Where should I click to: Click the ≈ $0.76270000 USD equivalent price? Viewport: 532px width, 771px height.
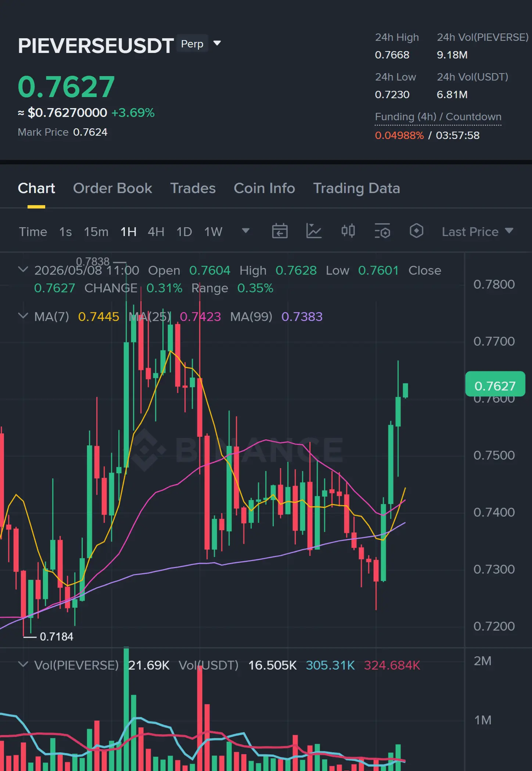(62, 113)
